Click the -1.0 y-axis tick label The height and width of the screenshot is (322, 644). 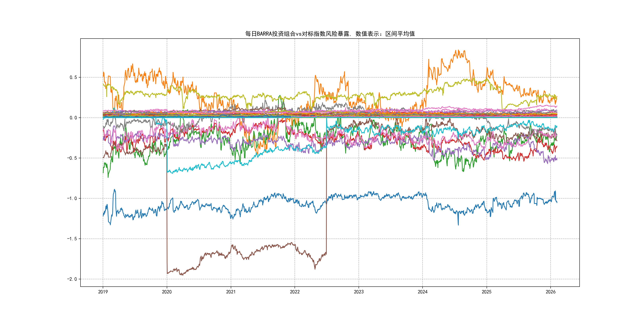pyautogui.click(x=72, y=198)
